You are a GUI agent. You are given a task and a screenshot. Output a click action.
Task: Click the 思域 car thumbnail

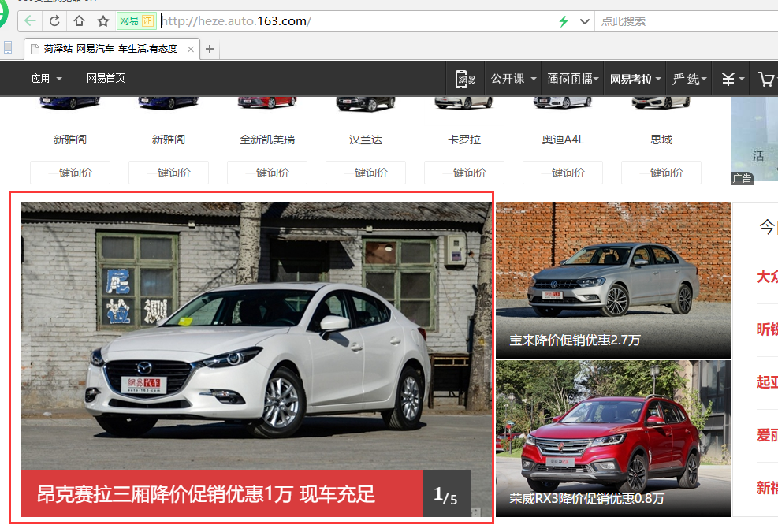(661, 102)
